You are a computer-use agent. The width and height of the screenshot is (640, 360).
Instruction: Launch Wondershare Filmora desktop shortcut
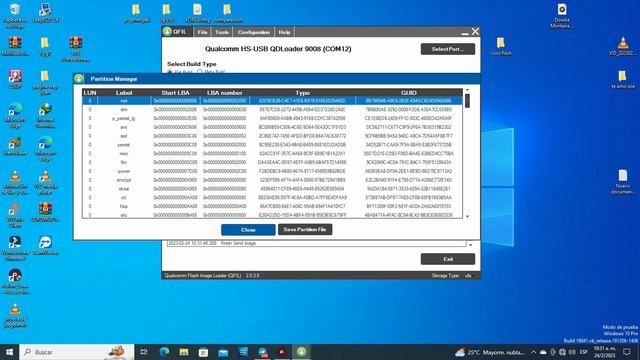coord(15,248)
